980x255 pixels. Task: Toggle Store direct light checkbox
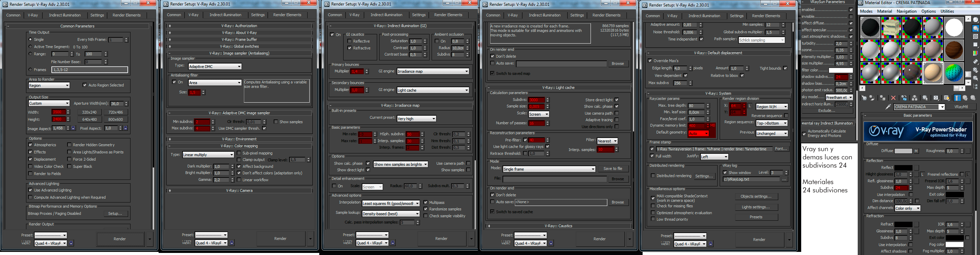point(617,100)
